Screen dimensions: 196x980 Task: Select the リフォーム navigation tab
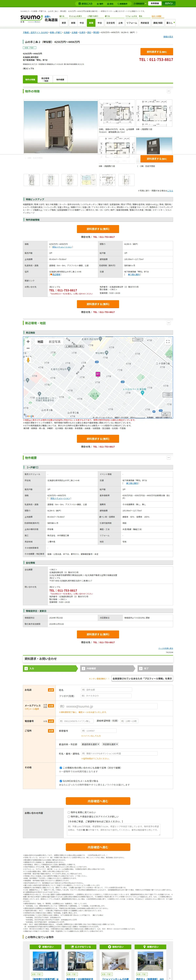click(x=132, y=23)
